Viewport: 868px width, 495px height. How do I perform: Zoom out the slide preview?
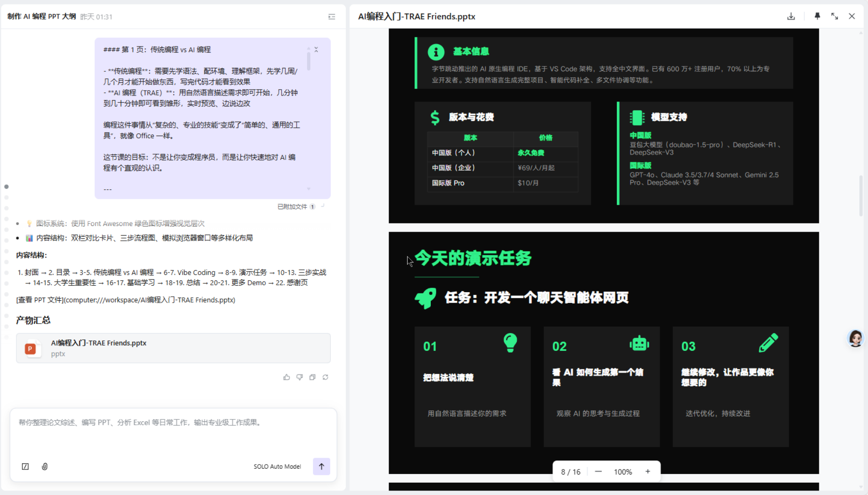click(x=598, y=472)
